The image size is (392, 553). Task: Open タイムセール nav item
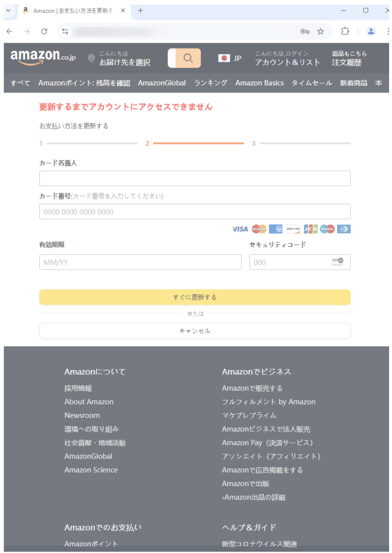click(x=312, y=83)
